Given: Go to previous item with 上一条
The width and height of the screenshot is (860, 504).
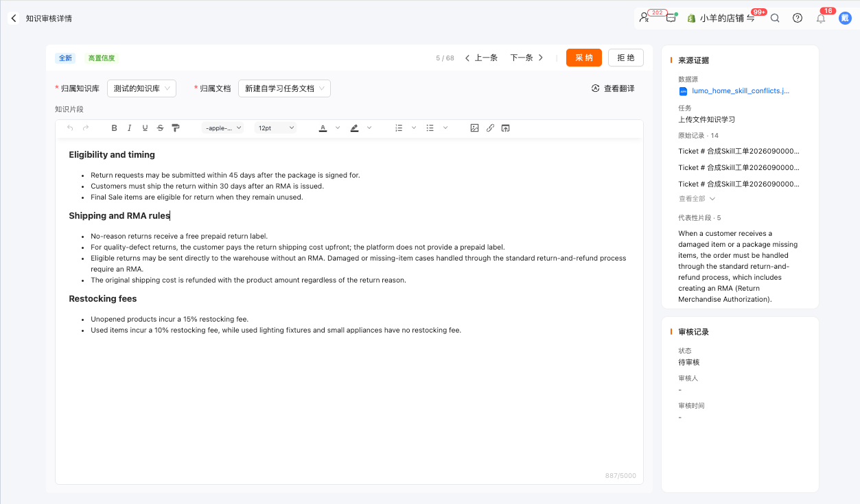Looking at the screenshot, I should pos(481,58).
